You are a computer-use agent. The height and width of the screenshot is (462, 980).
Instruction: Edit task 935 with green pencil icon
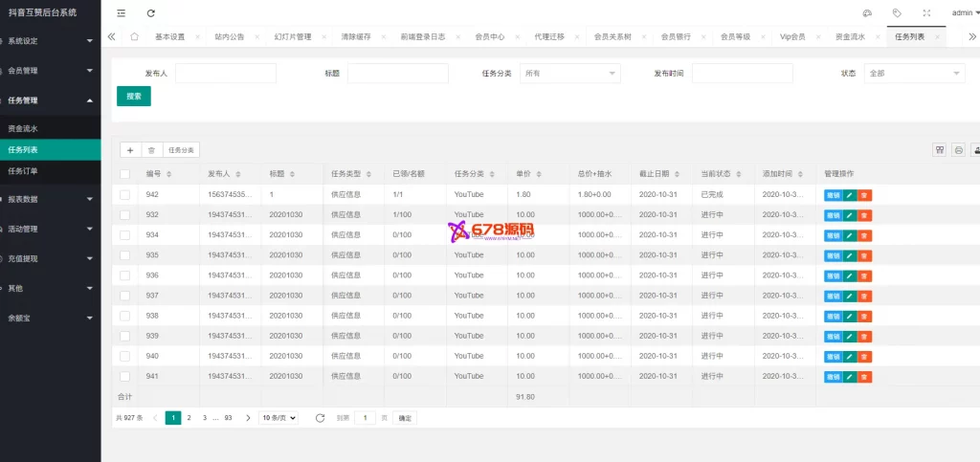tap(850, 256)
